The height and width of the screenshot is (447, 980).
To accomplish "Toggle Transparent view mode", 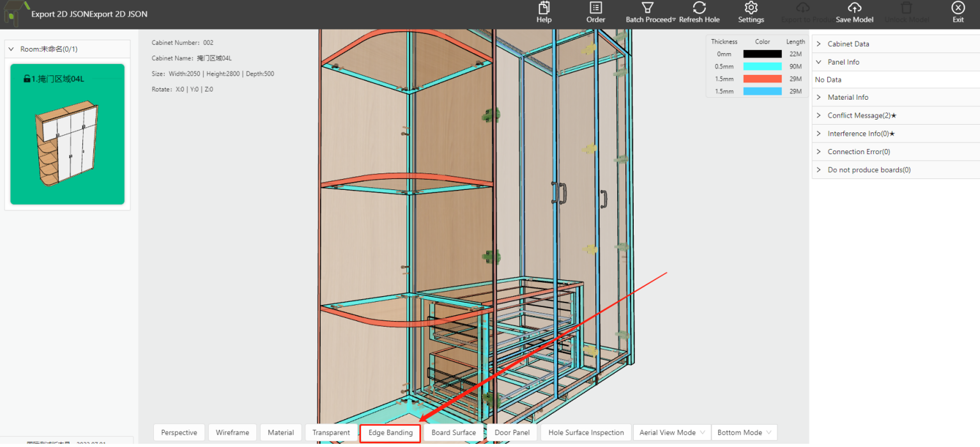I will tap(331, 433).
